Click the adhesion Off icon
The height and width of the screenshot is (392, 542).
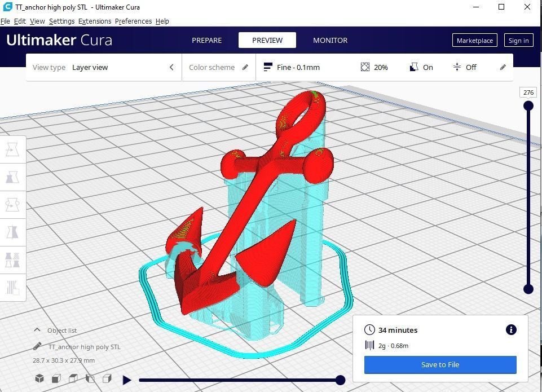(x=457, y=67)
